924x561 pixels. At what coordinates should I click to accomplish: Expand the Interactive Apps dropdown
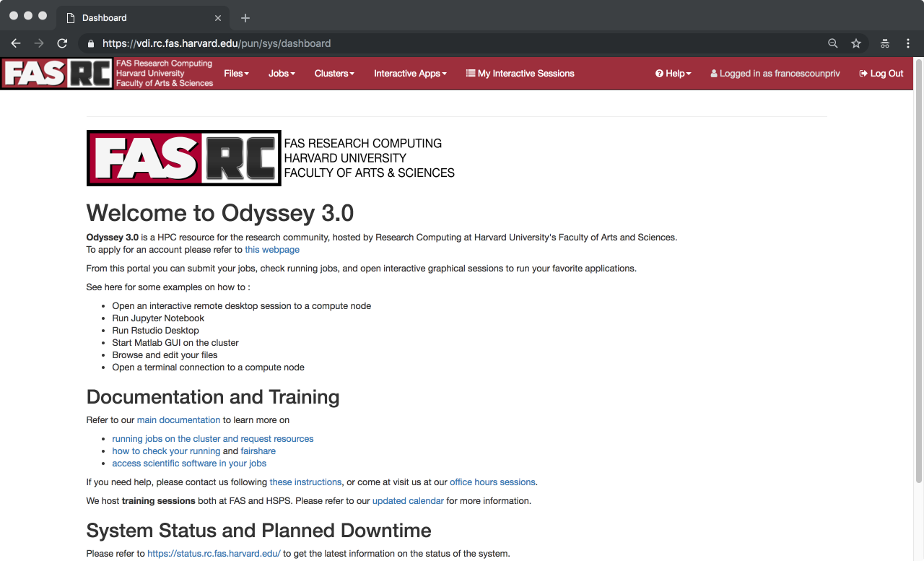pyautogui.click(x=410, y=74)
